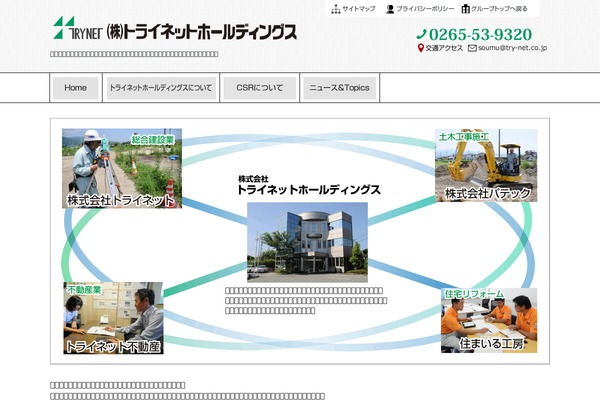Click the green phone icon

click(x=421, y=34)
